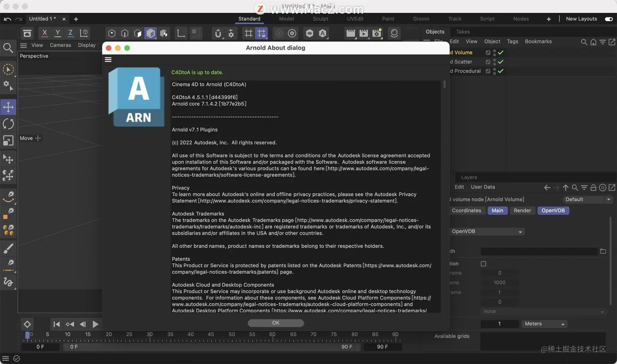Image resolution: width=617 pixels, height=364 pixels.
Task: Open the Meters unit dropdown
Action: 545,324
